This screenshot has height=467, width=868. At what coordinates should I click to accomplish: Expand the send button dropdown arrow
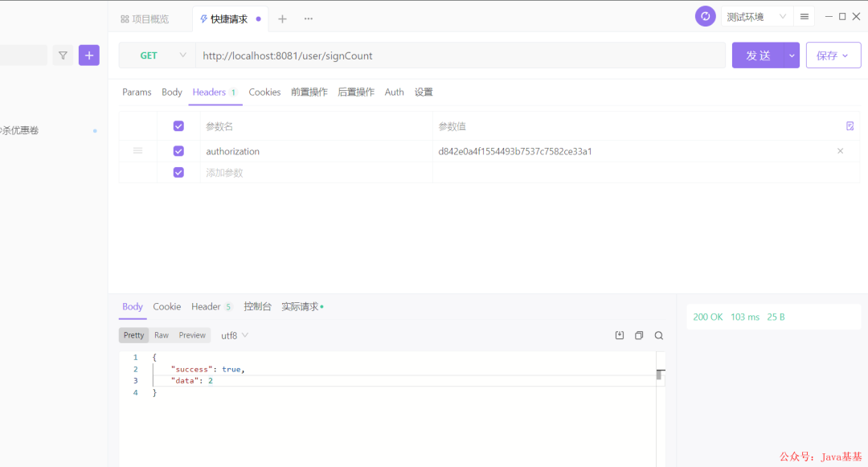coord(792,55)
